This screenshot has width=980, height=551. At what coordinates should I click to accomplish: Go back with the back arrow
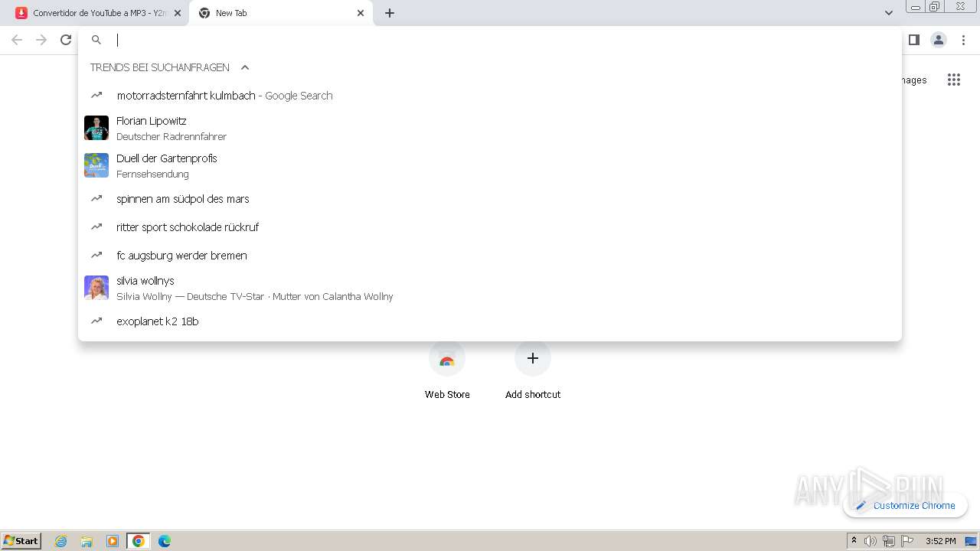[x=17, y=40]
